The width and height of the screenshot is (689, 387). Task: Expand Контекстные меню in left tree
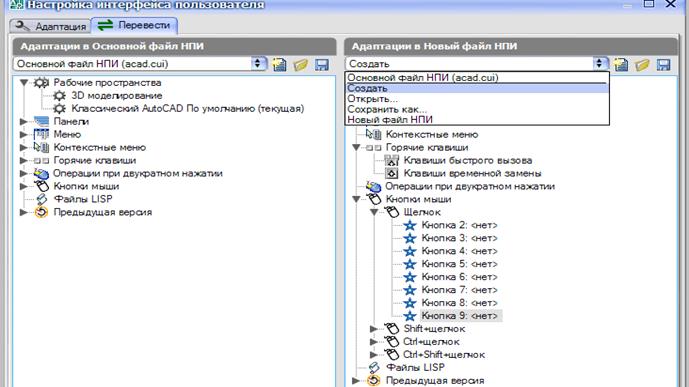[24, 148]
